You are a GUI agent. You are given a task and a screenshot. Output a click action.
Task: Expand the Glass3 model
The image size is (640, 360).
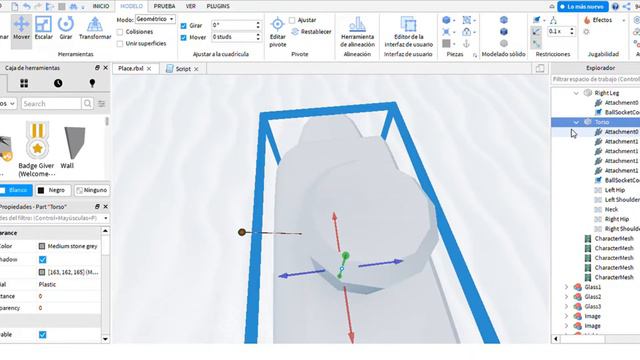pyautogui.click(x=566, y=307)
